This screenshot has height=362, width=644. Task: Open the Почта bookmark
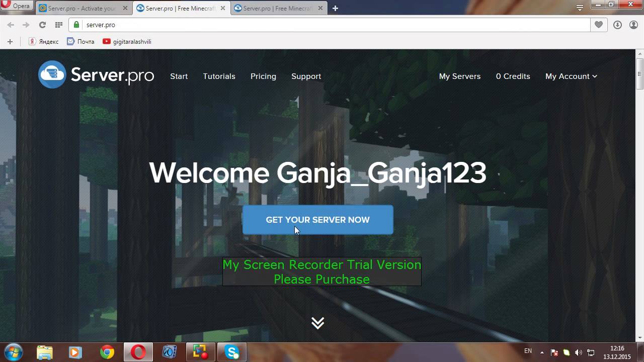(80, 42)
